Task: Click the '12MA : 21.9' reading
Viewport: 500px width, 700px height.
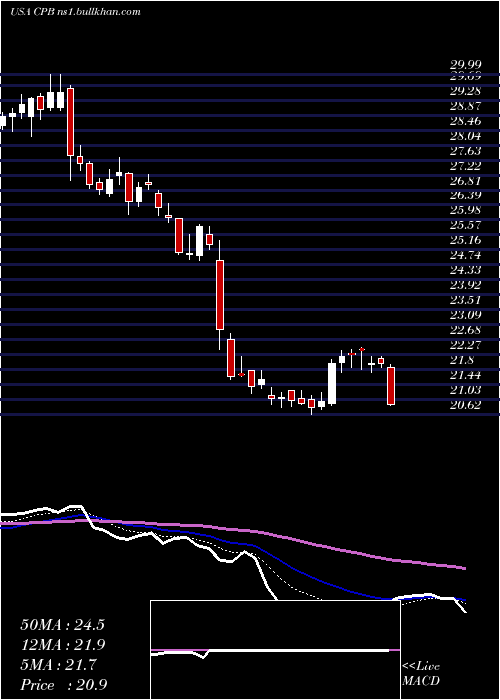Action: pyautogui.click(x=62, y=645)
